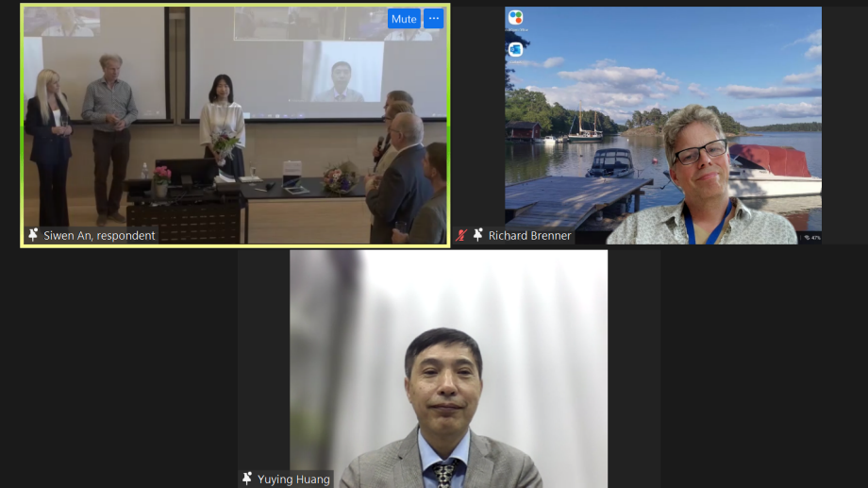Click the pin icon beside Richard Brenner

click(x=477, y=235)
